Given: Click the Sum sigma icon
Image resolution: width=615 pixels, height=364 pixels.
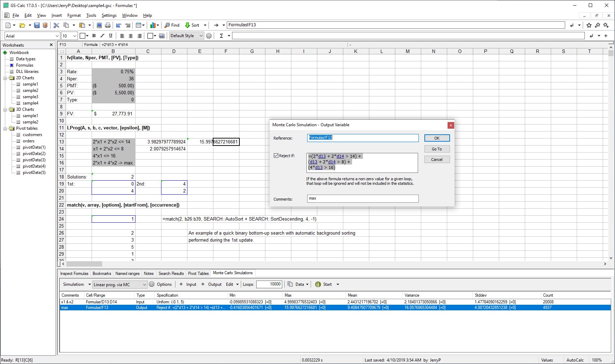Looking at the screenshot, I should (221, 36).
